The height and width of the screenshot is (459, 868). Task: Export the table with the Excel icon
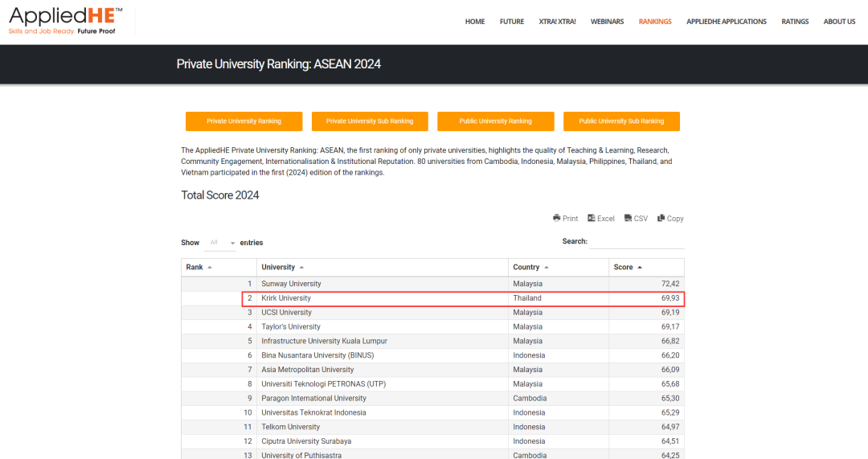(600, 218)
